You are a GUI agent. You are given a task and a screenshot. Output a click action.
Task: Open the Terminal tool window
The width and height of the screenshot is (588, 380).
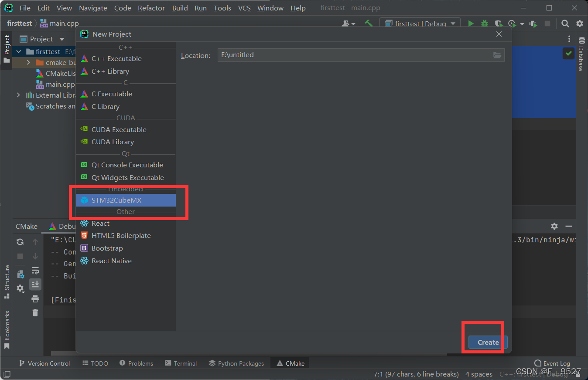coord(181,363)
